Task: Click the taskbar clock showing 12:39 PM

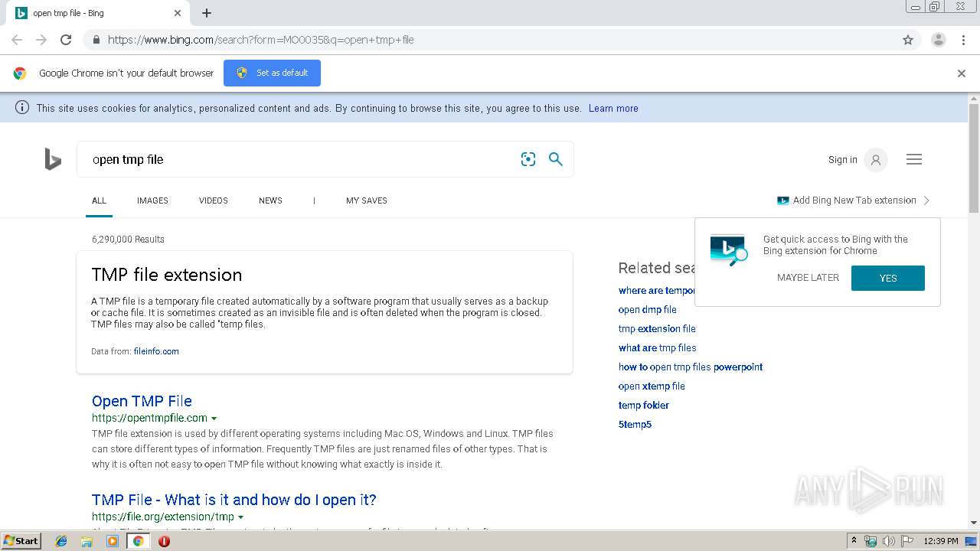Action: (941, 541)
